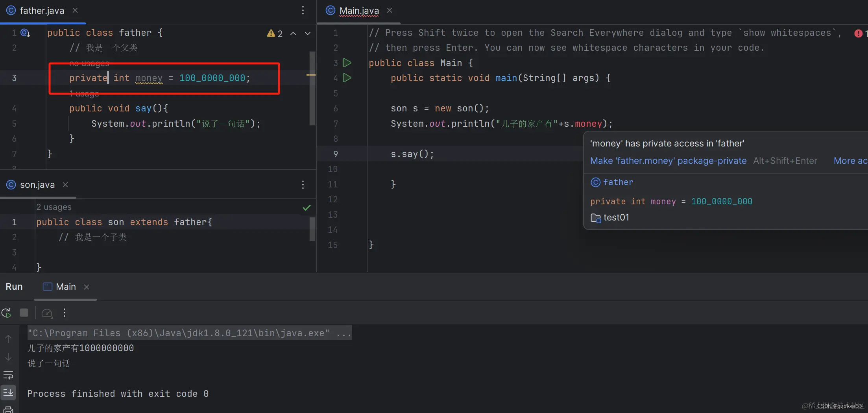Close the son.java tab
Screen dimensions: 868x413
coord(65,184)
